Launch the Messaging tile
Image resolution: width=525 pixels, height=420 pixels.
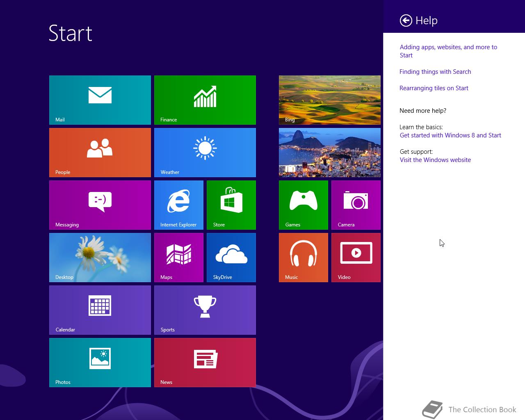tap(100, 205)
